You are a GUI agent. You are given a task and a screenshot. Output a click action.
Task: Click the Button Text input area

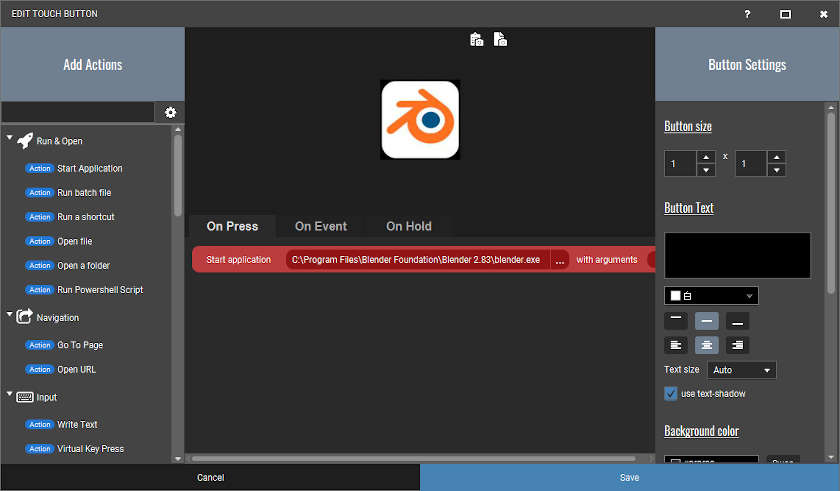pyautogui.click(x=737, y=255)
